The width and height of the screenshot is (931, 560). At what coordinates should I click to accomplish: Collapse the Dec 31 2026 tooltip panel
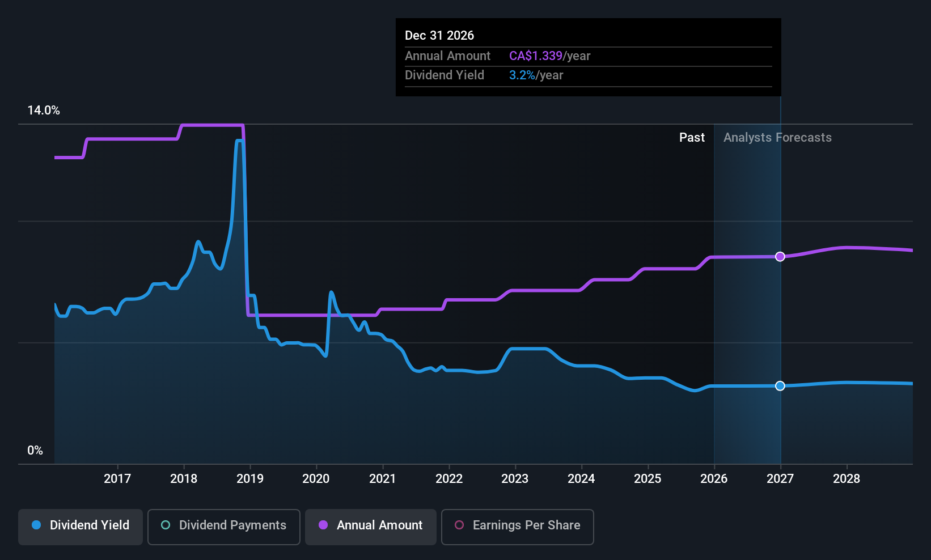pos(439,35)
